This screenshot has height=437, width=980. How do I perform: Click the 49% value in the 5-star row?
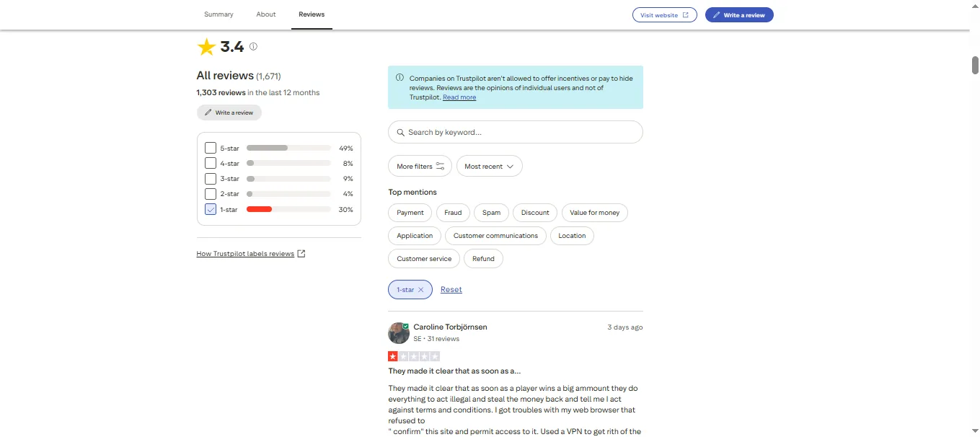point(346,149)
